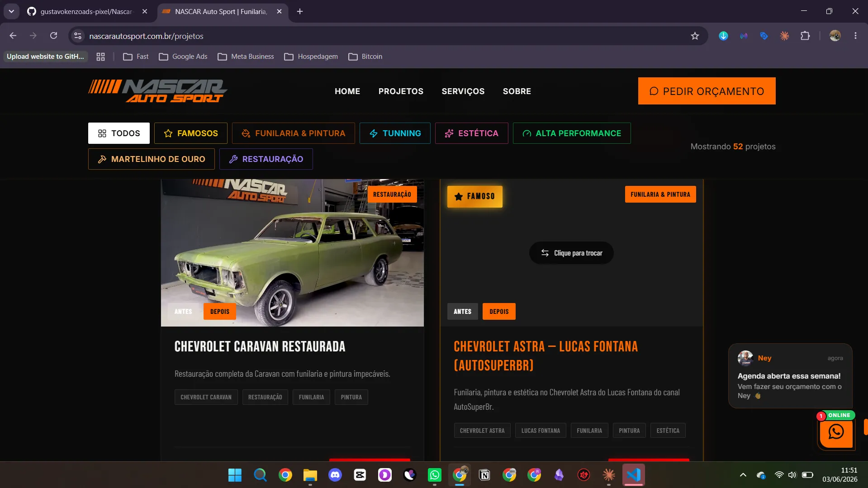Close the GitHub browser tab
Image resolution: width=868 pixels, height=488 pixels.
coord(145,11)
